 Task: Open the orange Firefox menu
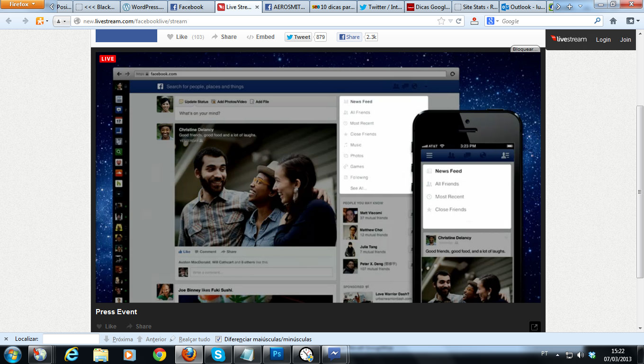click(x=22, y=5)
